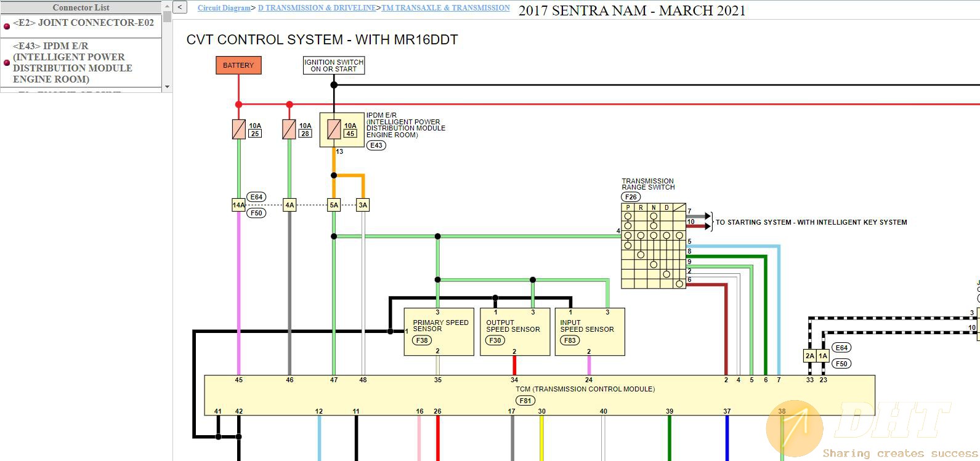Click terminal 3A junction box
The width and height of the screenshot is (980, 461).
point(363,205)
